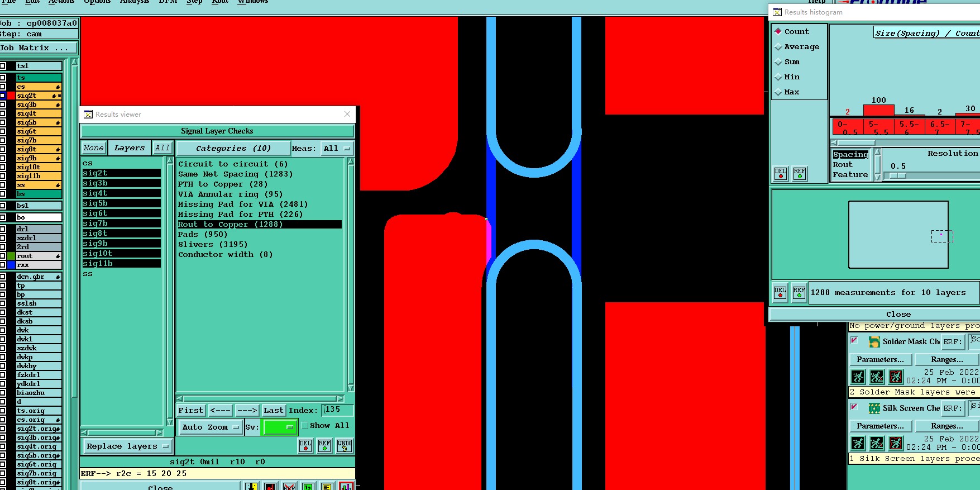Click red marker icon in bottom toolbar

270,486
